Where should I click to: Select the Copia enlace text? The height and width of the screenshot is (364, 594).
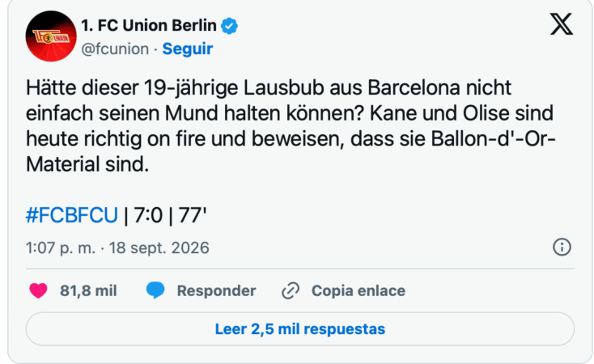tap(359, 291)
